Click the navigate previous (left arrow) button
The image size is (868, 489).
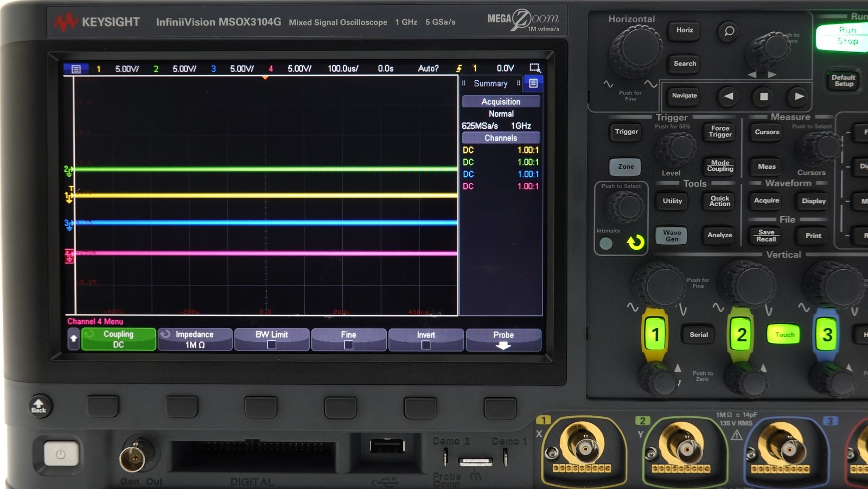728,96
